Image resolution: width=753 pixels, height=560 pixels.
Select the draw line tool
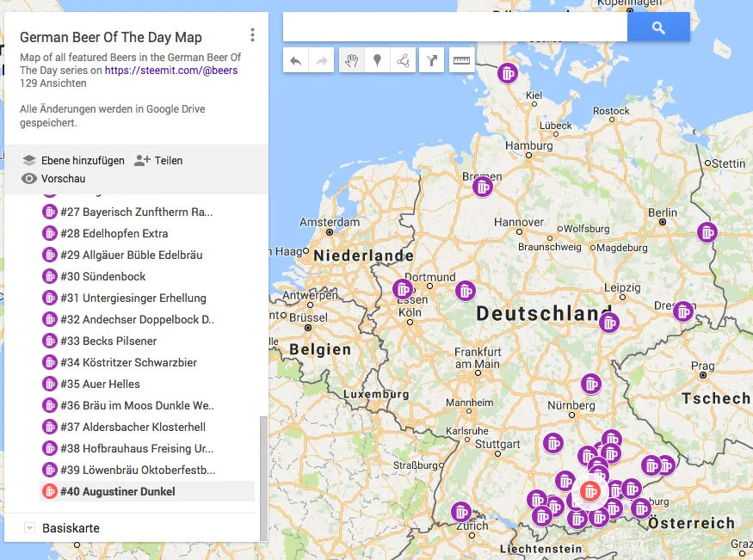click(403, 60)
